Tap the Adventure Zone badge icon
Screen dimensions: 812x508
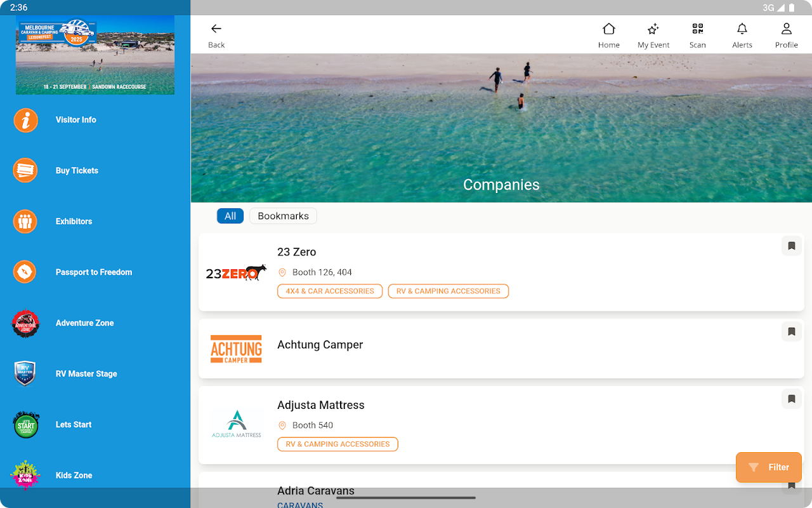point(25,323)
